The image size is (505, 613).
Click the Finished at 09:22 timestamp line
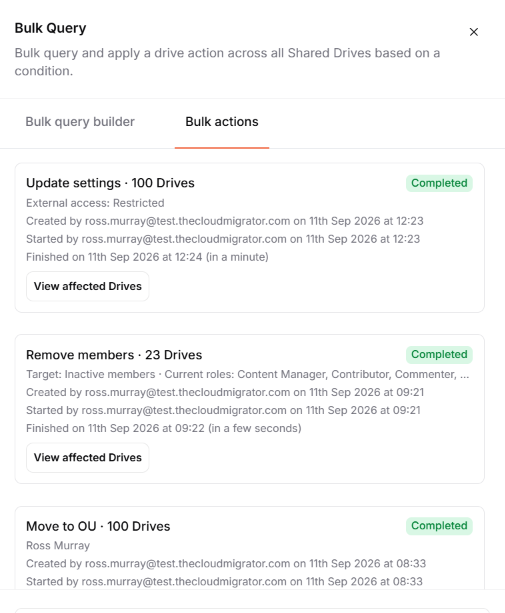pos(164,428)
